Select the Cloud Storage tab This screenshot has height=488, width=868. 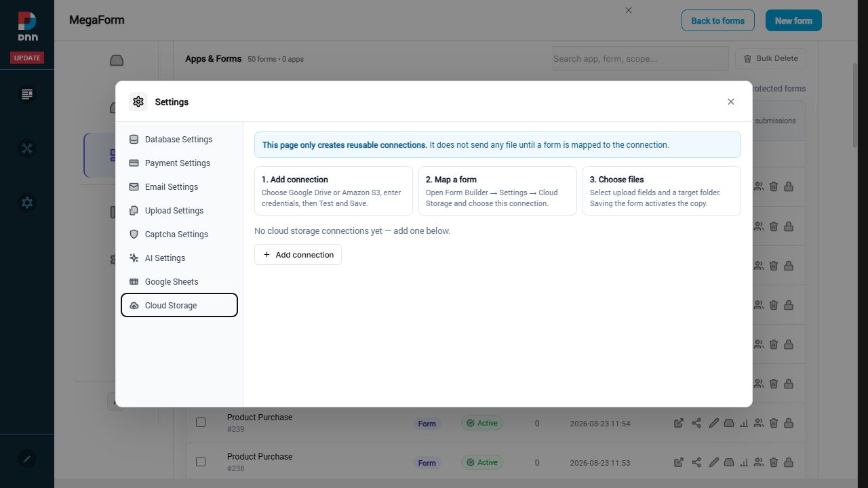(179, 305)
